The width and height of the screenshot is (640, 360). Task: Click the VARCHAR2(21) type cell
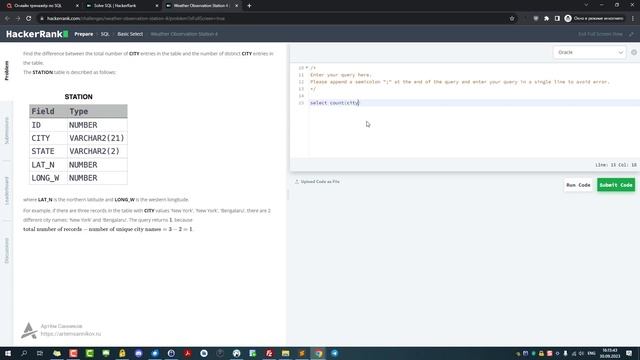click(x=97, y=138)
